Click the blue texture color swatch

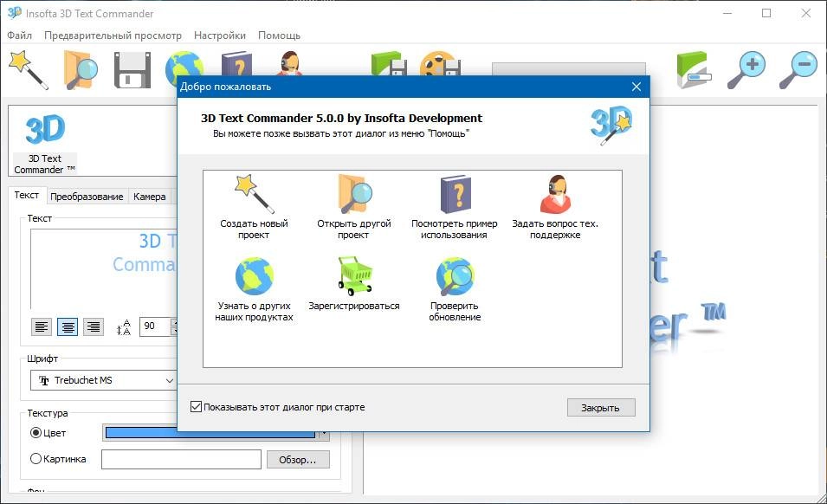click(210, 434)
